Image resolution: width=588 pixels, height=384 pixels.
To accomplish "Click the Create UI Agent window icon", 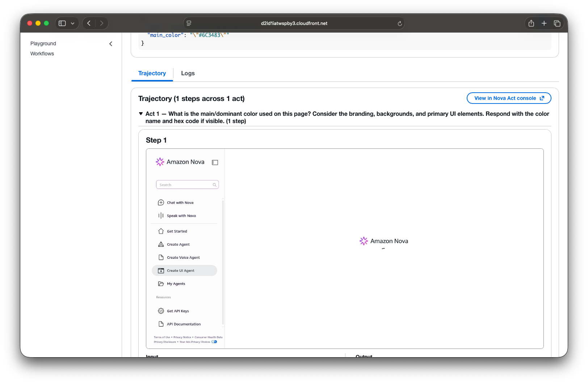I will pos(161,271).
